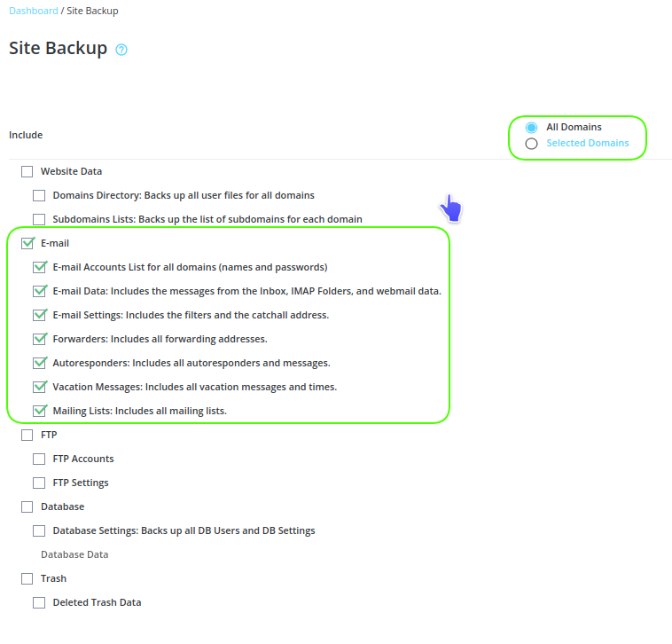Deselect the Autoresponders checkbox
The image size is (672, 644).
click(39, 363)
